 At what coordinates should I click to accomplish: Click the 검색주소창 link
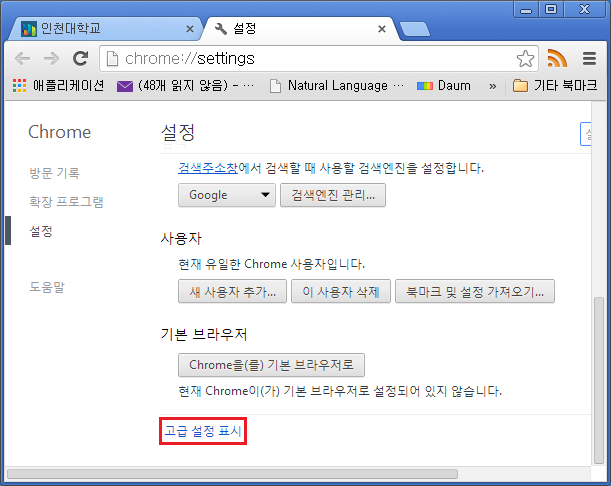208,168
